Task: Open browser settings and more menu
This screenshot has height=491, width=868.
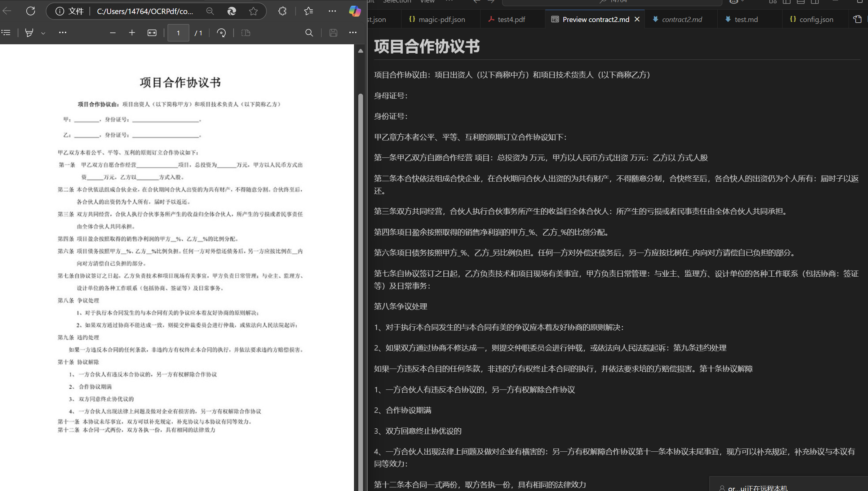Action: pyautogui.click(x=332, y=11)
